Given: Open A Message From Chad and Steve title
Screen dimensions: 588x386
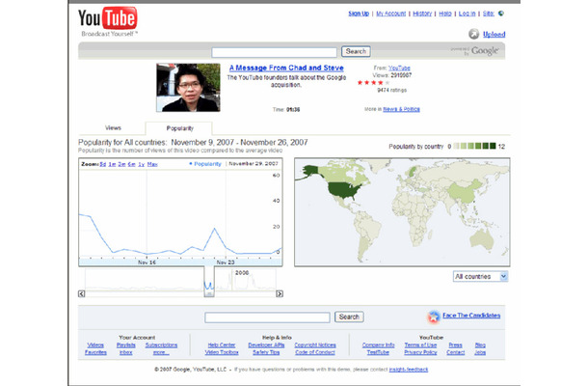Looking at the screenshot, I should tap(286, 68).
